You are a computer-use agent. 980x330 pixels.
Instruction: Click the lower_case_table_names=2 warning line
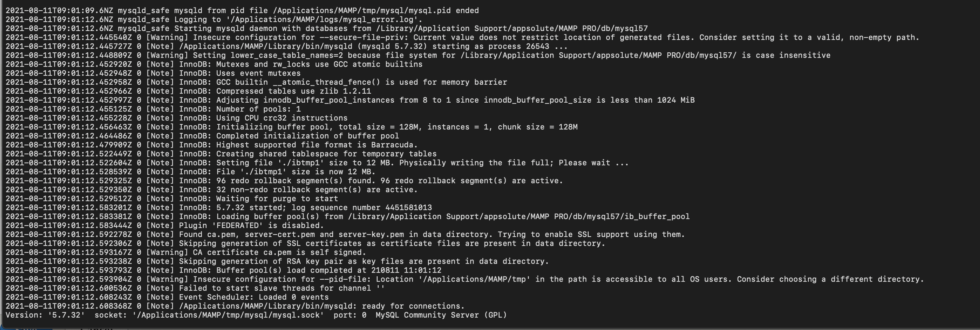(418, 55)
